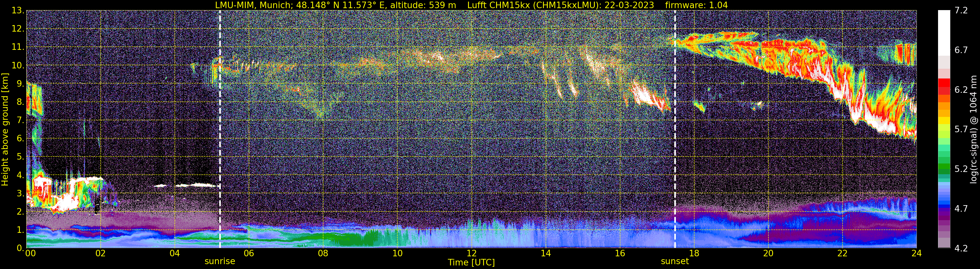Click the colorbar value '5.7'

click(961, 129)
